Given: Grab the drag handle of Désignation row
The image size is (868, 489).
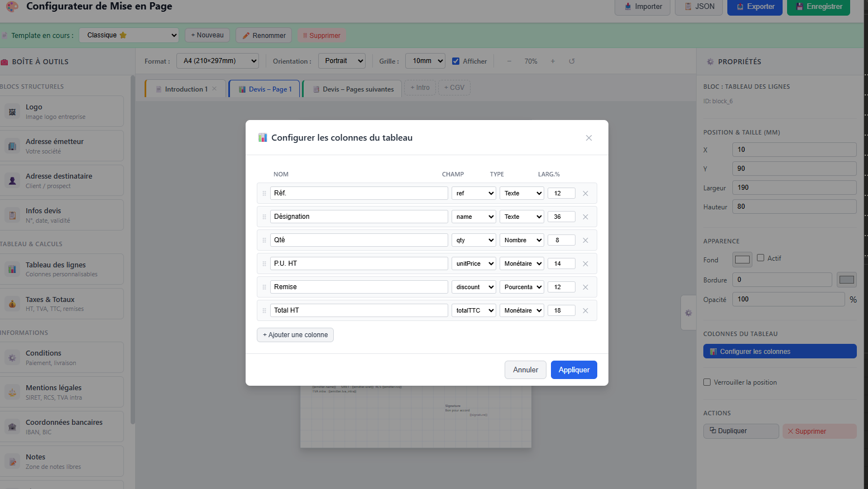Looking at the screenshot, I should (x=264, y=217).
